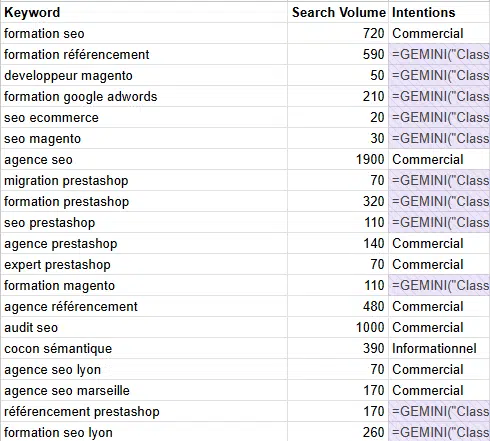Select the 20 search volume cell

pyautogui.click(x=338, y=117)
